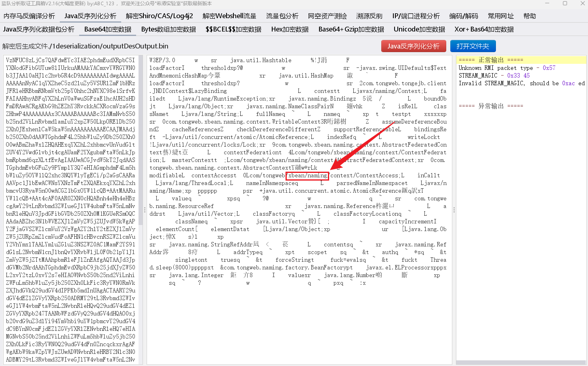
Task: Switch to 内存马反编译分析 tab
Action: click(29, 16)
